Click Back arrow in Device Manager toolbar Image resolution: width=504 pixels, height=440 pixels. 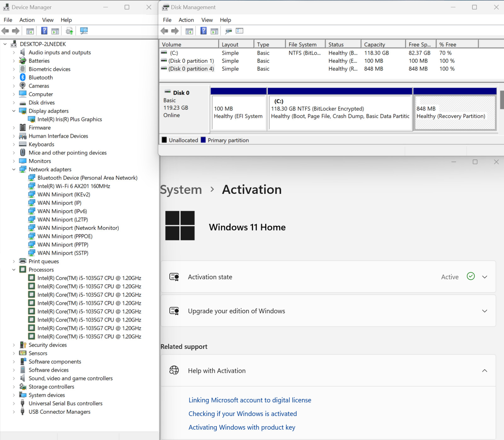click(5, 31)
